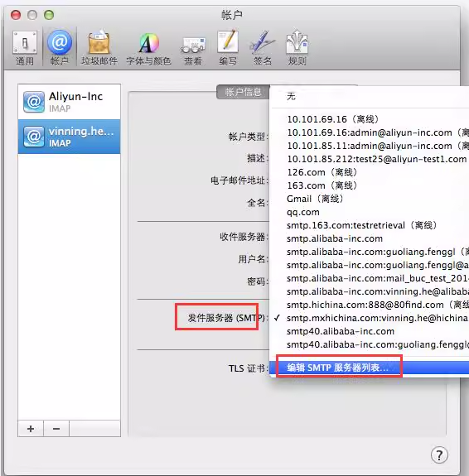469x476 pixels.
Task: Choose Gmail（离线）SMTP server
Action: click(x=369, y=199)
